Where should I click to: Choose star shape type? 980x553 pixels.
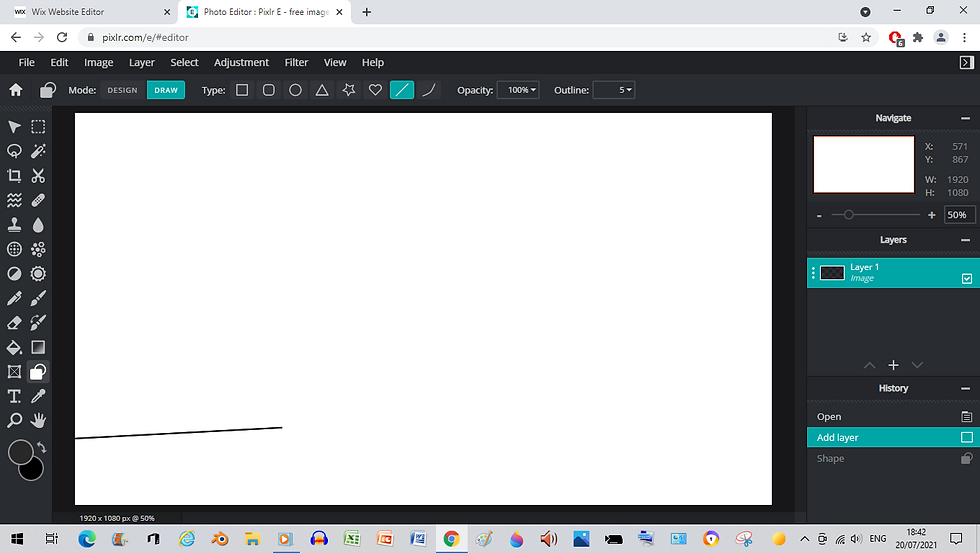click(349, 90)
